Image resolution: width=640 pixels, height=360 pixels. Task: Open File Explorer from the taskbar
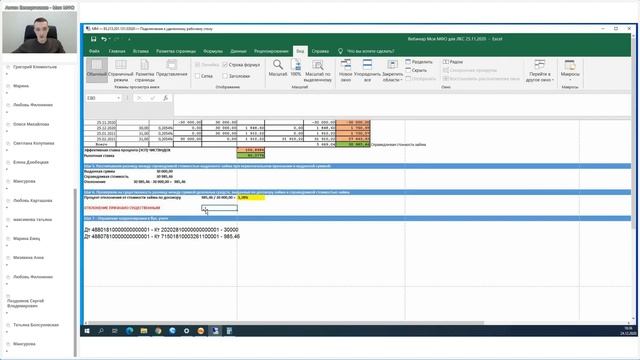pos(144,331)
